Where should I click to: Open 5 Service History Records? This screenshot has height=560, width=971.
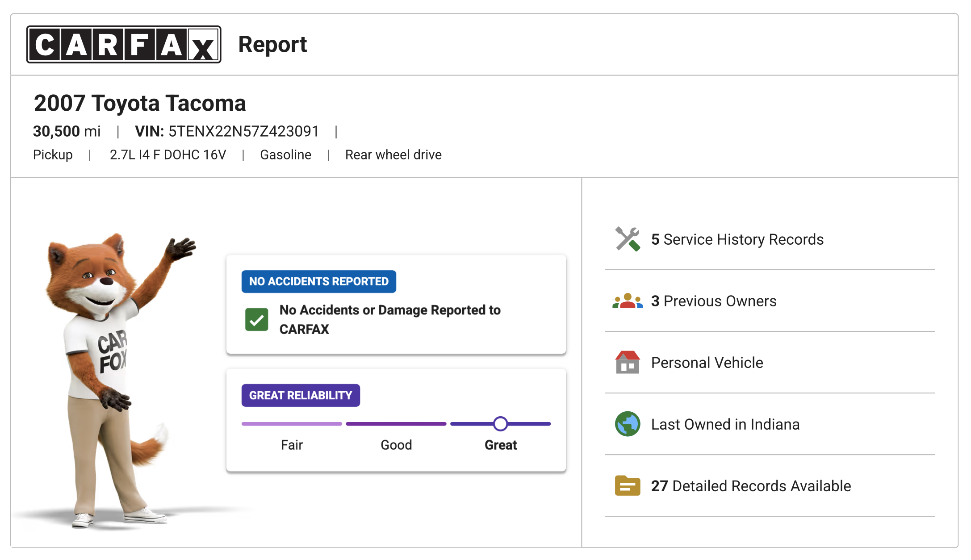pos(737,239)
